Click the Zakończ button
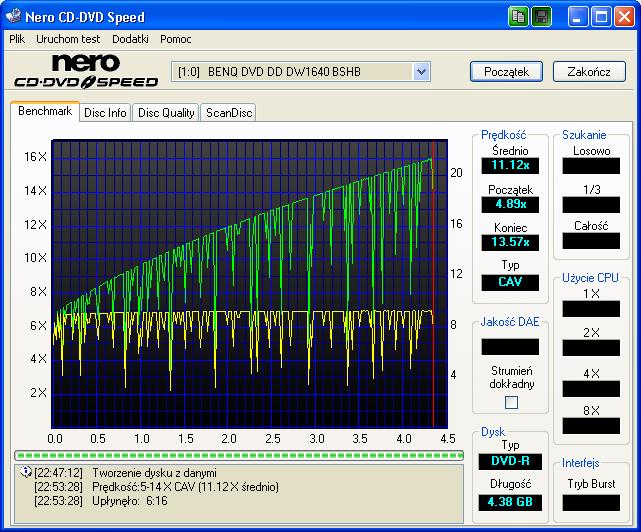Image resolution: width=641 pixels, height=532 pixels. click(589, 72)
